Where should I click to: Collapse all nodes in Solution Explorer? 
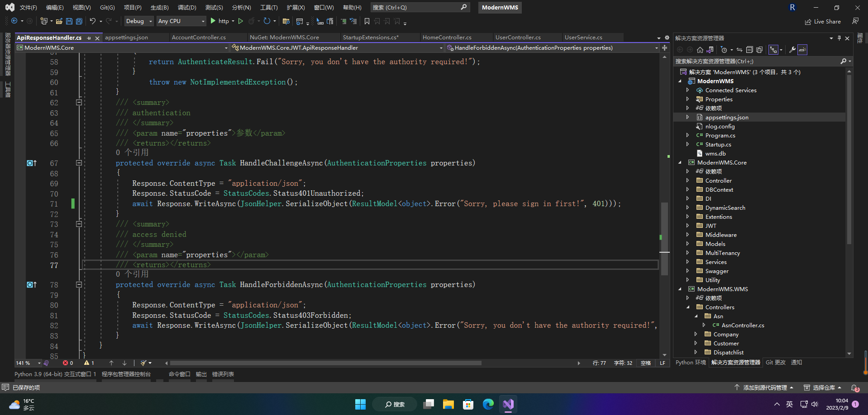749,50
